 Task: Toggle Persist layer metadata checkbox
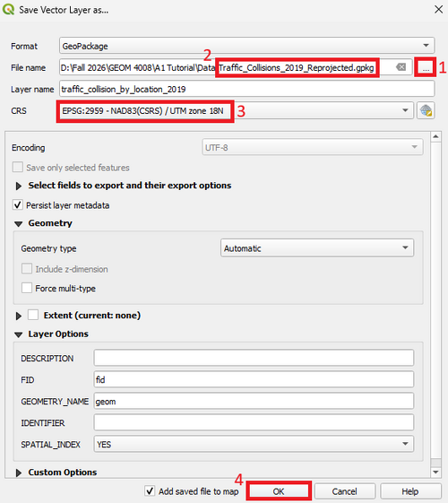(18, 204)
